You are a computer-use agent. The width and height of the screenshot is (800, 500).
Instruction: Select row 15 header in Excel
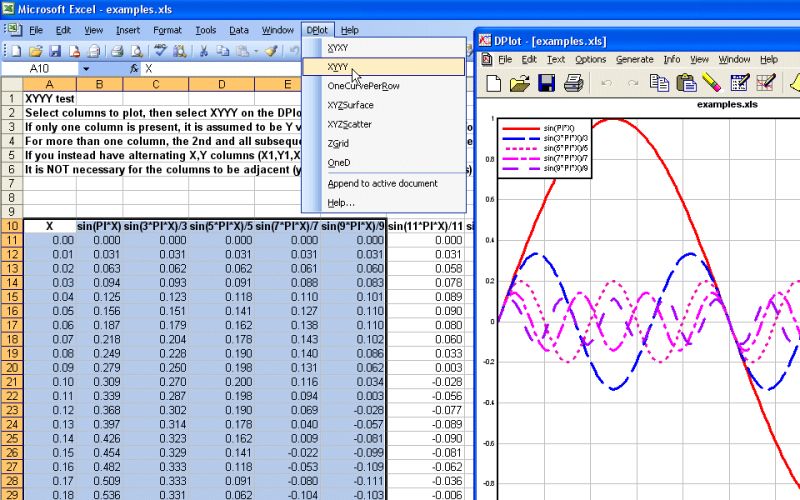(x=12, y=297)
